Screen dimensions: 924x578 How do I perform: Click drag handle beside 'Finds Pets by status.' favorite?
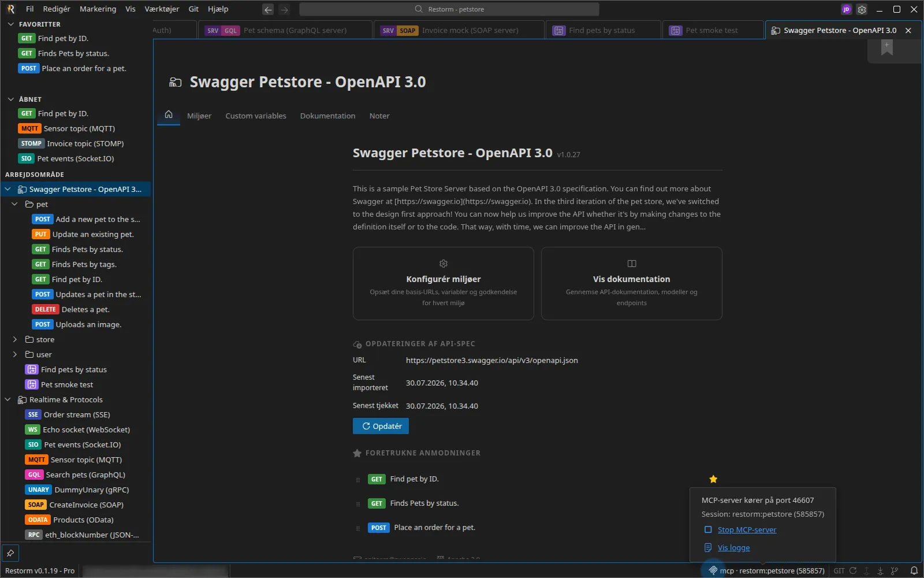tap(358, 503)
